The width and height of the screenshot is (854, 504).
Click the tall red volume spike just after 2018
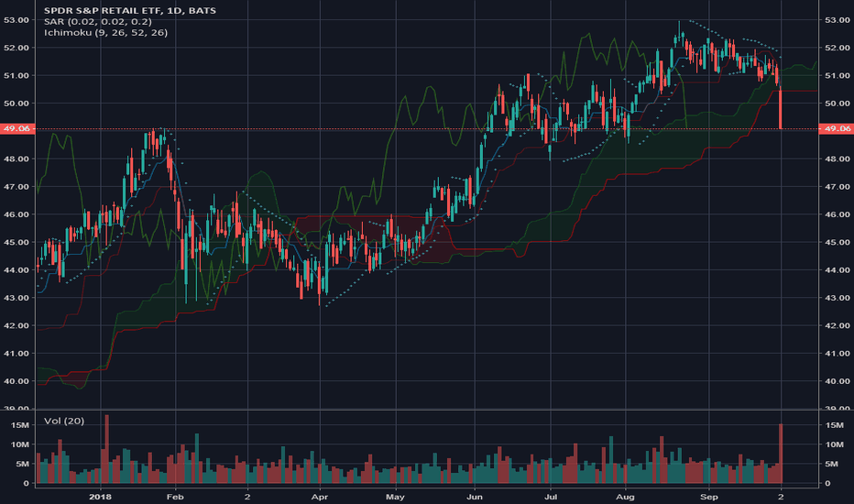pos(106,449)
